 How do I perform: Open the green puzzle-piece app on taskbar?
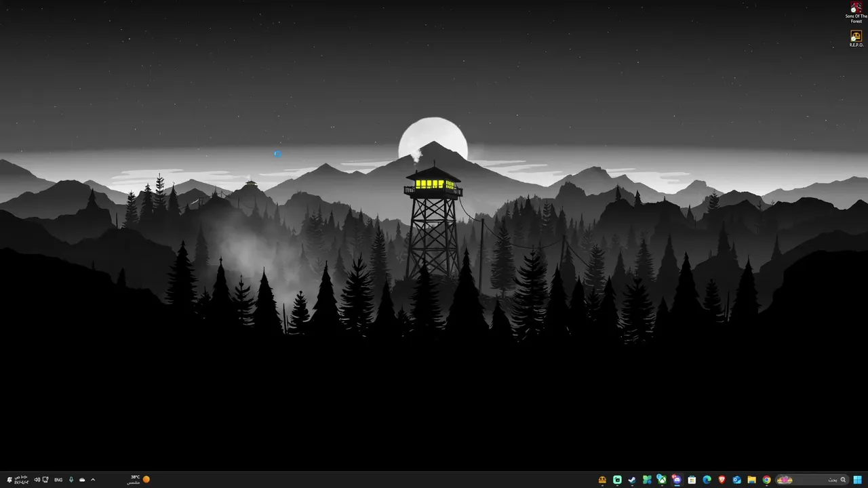647,480
